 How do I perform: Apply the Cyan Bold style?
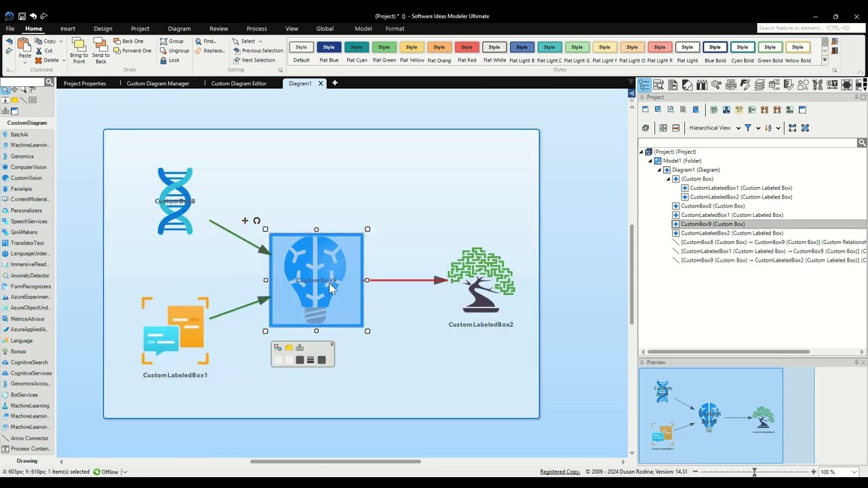743,52
